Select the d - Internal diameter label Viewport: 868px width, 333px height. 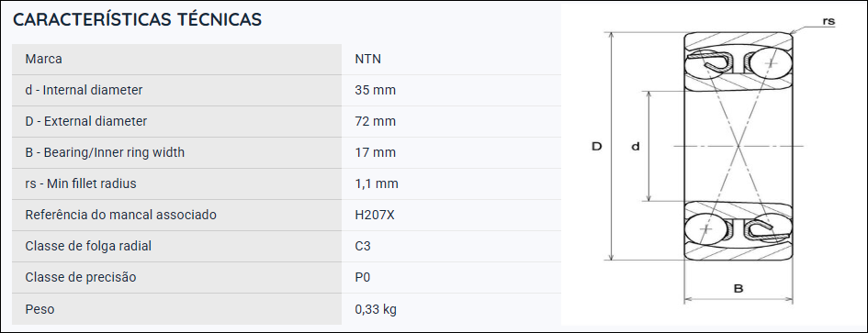pos(85,90)
